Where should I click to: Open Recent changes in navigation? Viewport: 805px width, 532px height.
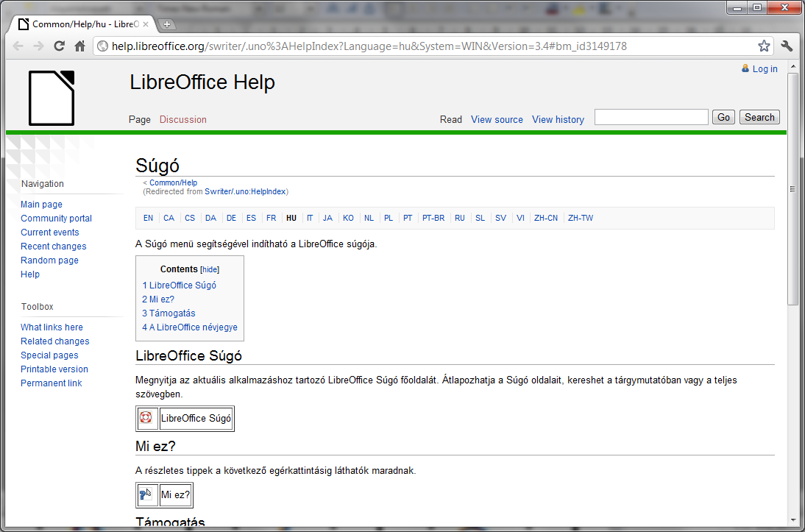[54, 246]
